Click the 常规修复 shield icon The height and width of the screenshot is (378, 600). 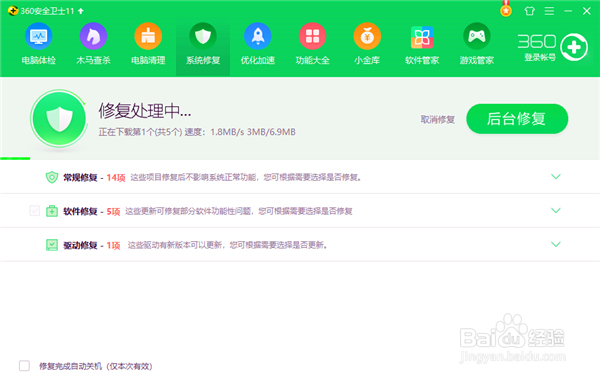[x=52, y=177]
